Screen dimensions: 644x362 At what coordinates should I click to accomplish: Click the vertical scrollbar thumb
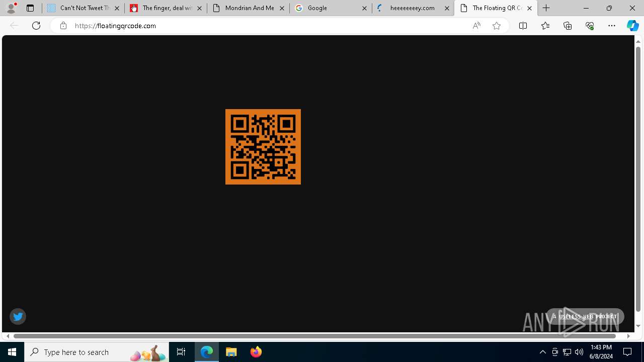(x=638, y=179)
